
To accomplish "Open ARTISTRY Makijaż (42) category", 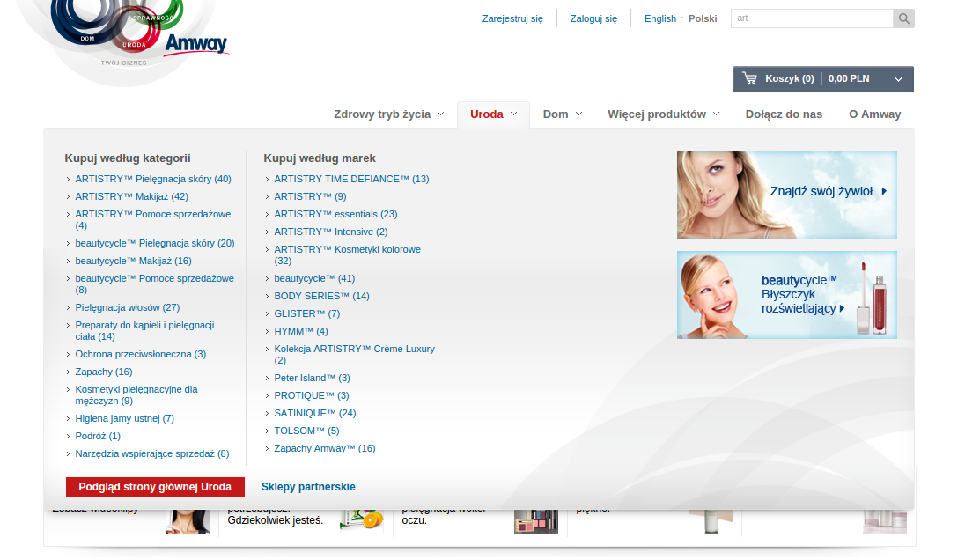I will [131, 197].
